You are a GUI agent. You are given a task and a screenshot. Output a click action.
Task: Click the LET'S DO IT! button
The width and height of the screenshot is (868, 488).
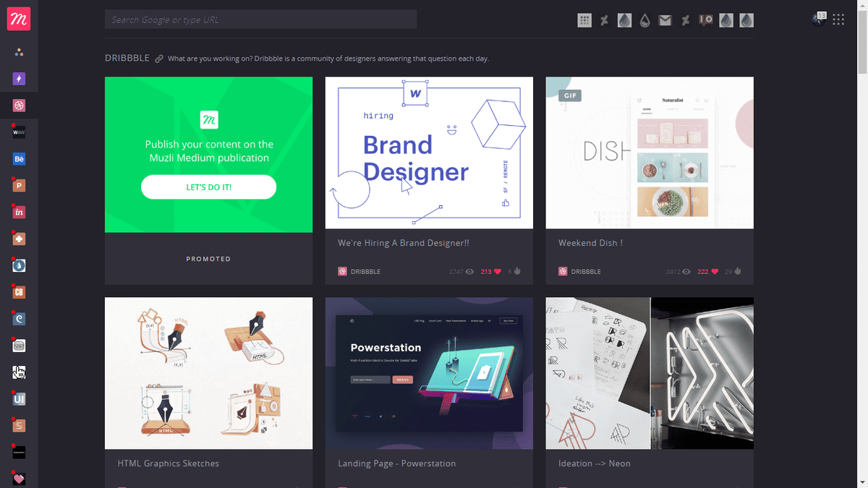coord(208,187)
